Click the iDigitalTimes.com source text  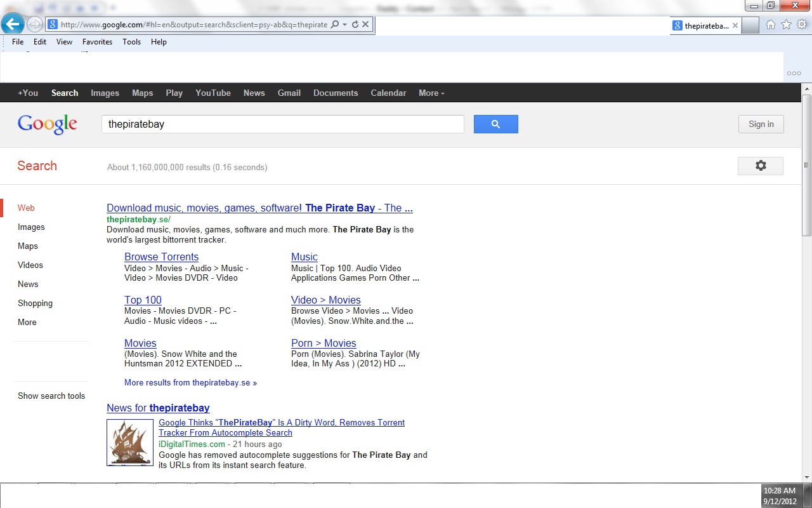192,444
